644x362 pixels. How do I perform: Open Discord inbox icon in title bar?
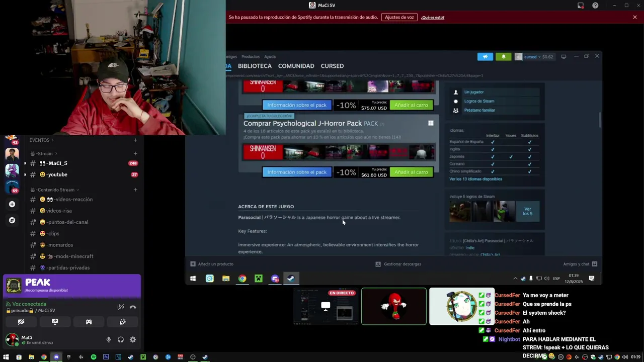coord(581,6)
